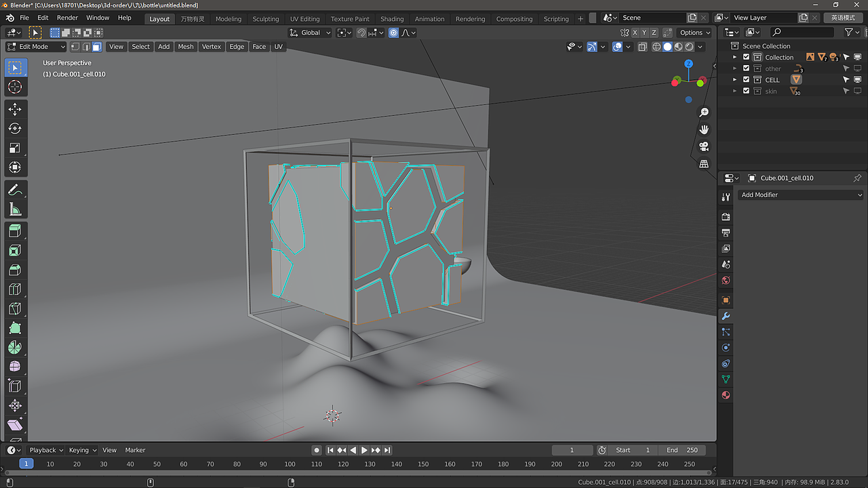Select the Cursor tool in the toolbar
868x488 pixels.
point(16,87)
